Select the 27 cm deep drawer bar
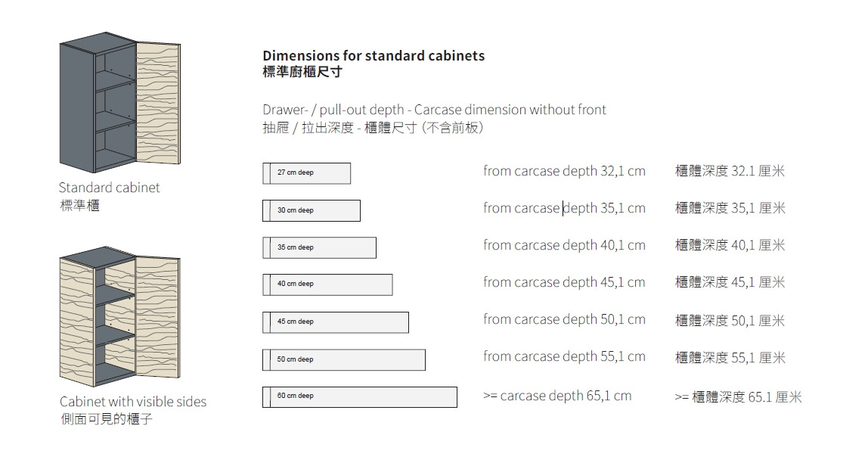Image resolution: width=868 pixels, height=460 pixels. click(306, 173)
